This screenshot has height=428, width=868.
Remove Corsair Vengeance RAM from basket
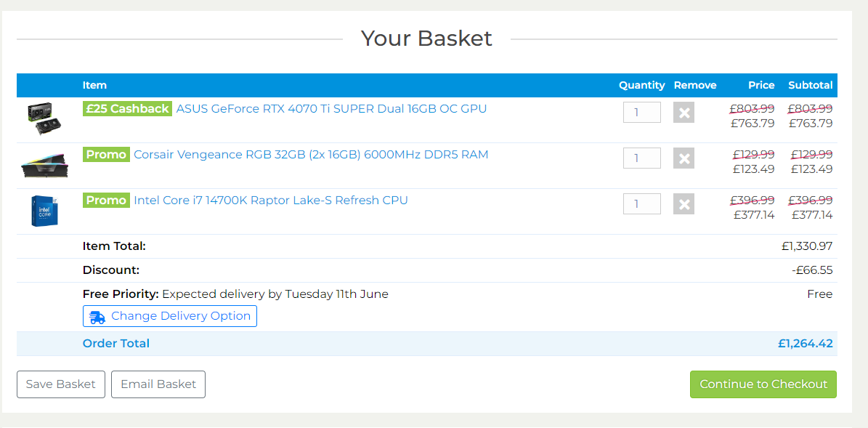coord(684,158)
